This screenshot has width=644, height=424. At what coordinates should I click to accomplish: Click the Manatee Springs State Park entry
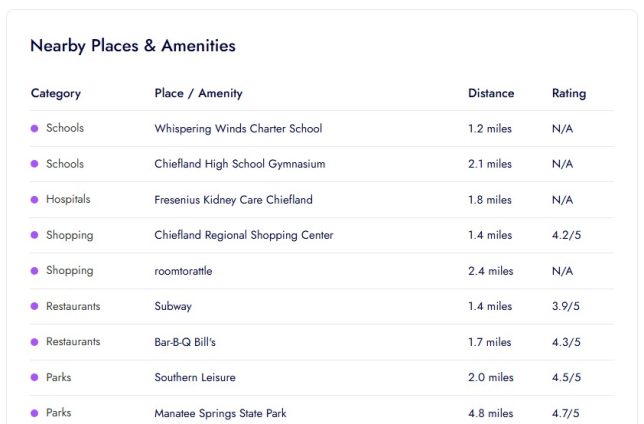pyautogui.click(x=220, y=413)
